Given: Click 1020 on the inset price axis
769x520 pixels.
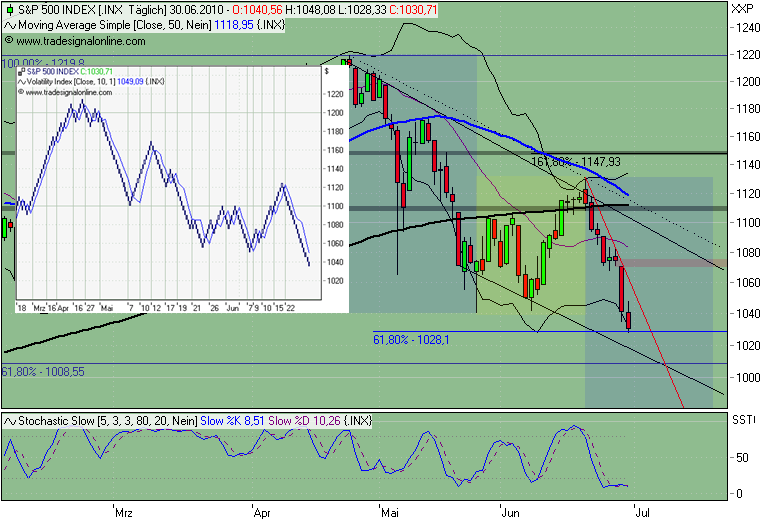Looking at the screenshot, I should pyautogui.click(x=335, y=281).
